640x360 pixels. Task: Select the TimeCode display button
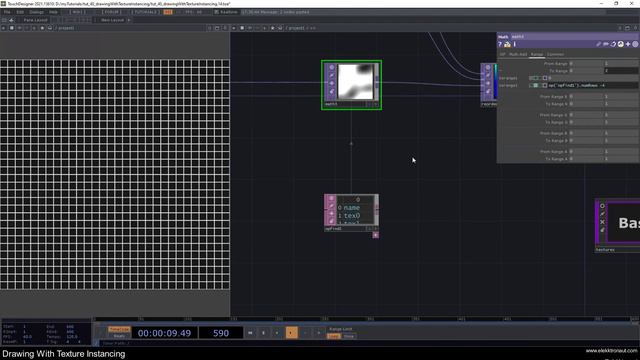click(119, 329)
